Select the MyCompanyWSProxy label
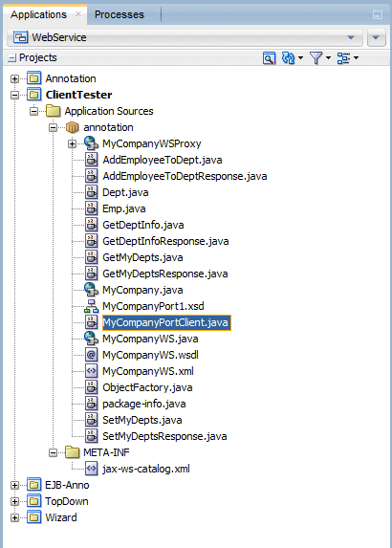 152,143
